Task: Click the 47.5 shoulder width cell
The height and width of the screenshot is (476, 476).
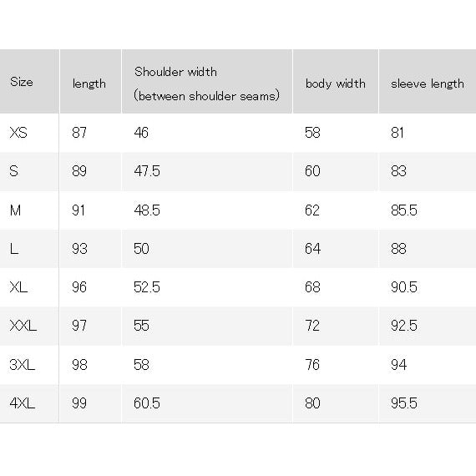Action: coord(147,171)
